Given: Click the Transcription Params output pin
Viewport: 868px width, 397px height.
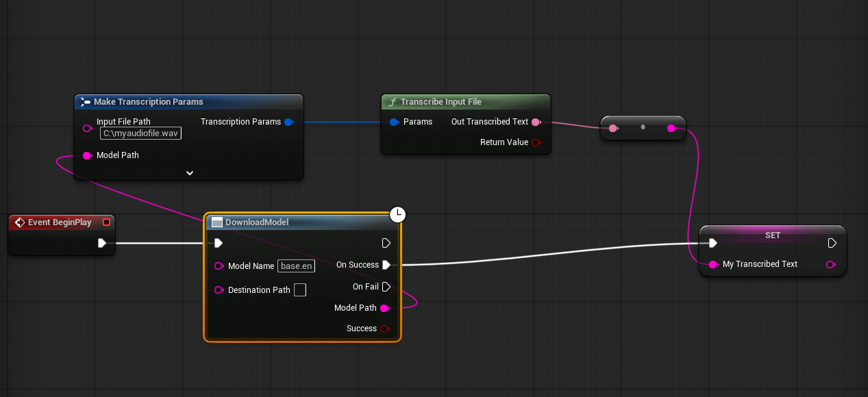Looking at the screenshot, I should click(288, 122).
